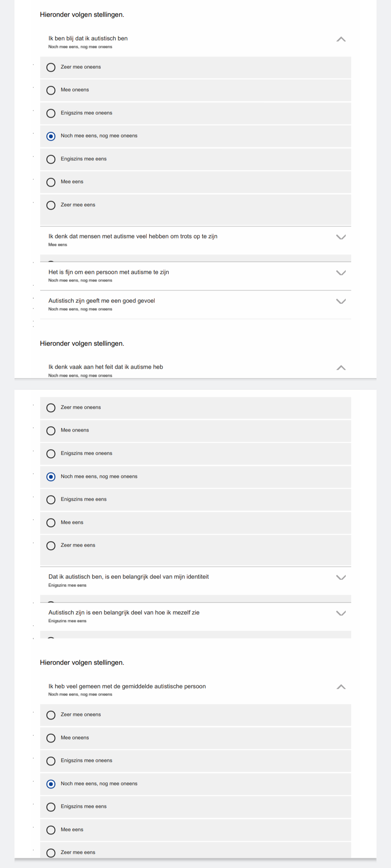
Task: Pick 'Mee eens' for 'Ik heb veel gemeen' question
Action: 195,830
